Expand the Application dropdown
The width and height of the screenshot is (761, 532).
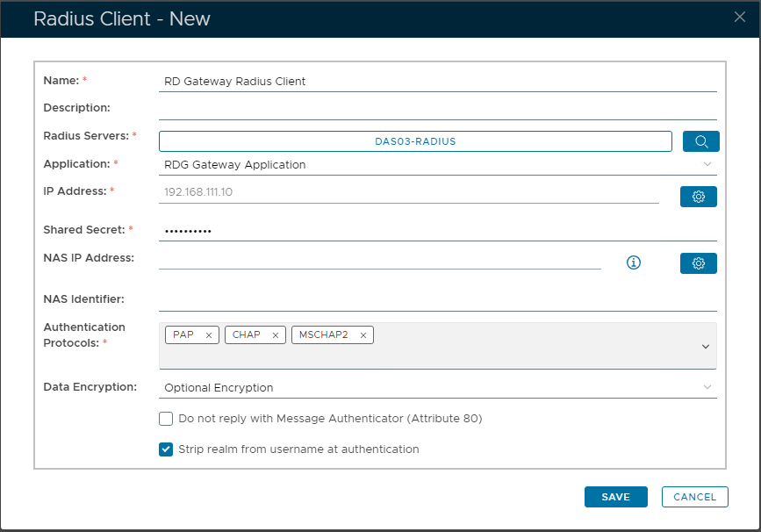coord(707,164)
